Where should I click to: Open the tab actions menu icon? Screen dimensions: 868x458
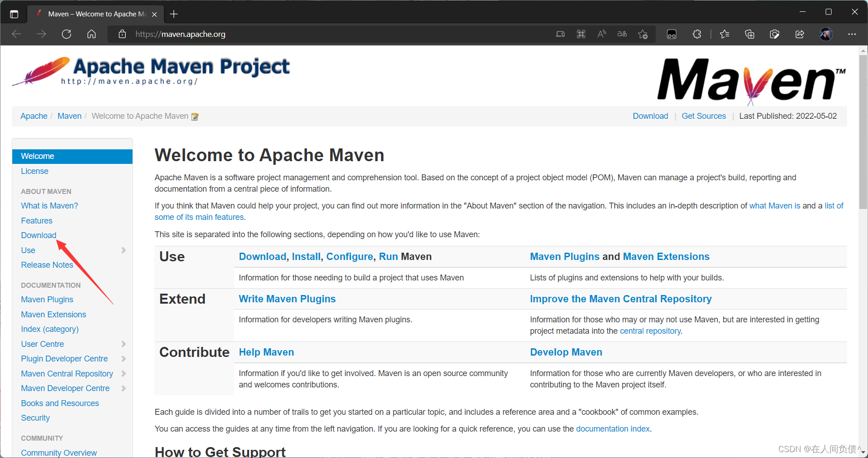click(x=14, y=14)
